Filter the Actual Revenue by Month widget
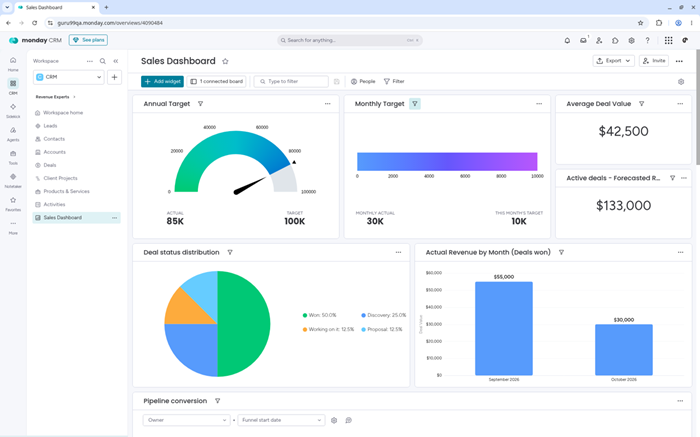This screenshot has height=437, width=700. point(561,252)
